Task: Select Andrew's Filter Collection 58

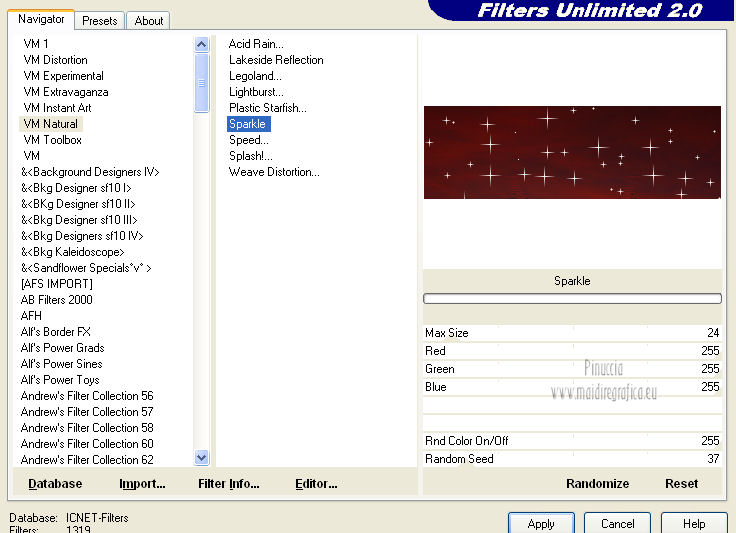Action: click(x=87, y=428)
